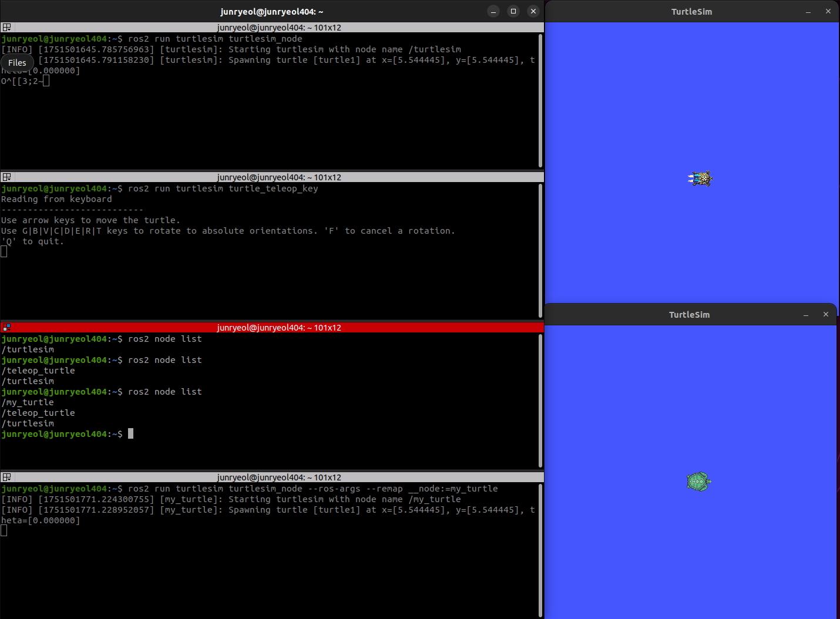This screenshot has height=619, width=840.
Task: Click the scrollbar of the teleop_key terminal pane
Action: tap(540, 250)
